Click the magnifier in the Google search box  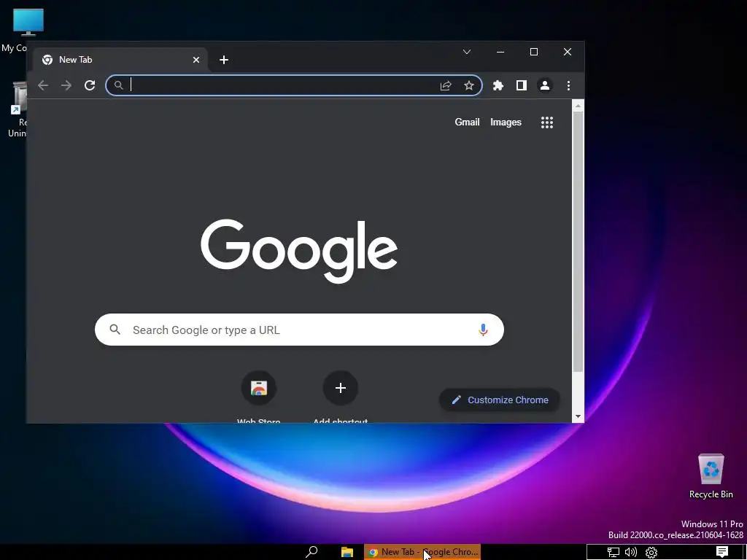click(x=115, y=329)
